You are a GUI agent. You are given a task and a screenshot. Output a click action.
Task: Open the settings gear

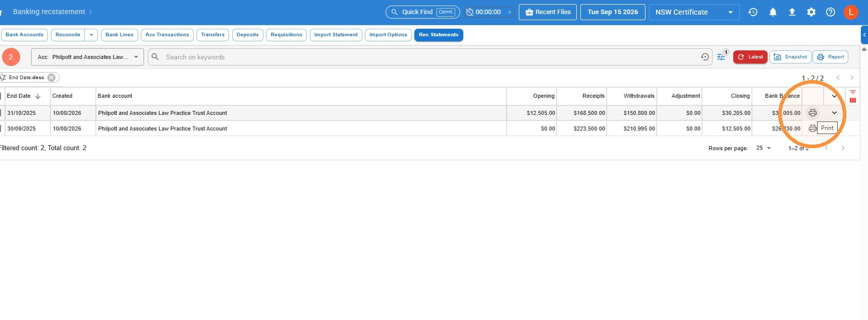pyautogui.click(x=811, y=12)
